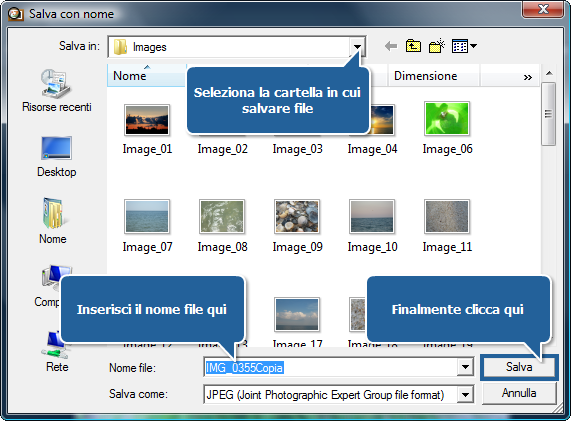571x422 pixels.
Task: Click the Image_02 file name
Action: (223, 149)
